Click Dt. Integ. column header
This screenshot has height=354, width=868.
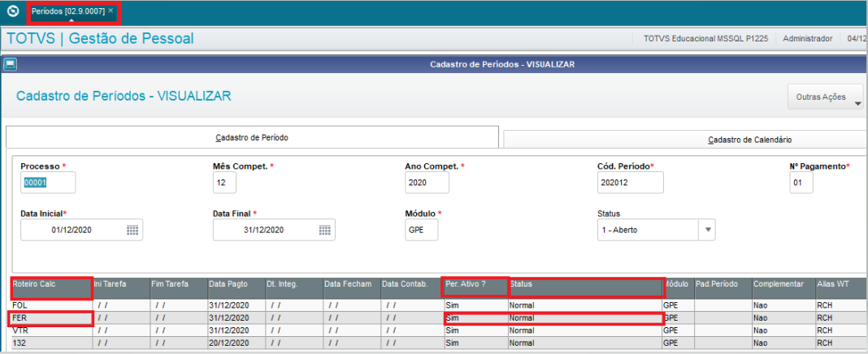(294, 289)
